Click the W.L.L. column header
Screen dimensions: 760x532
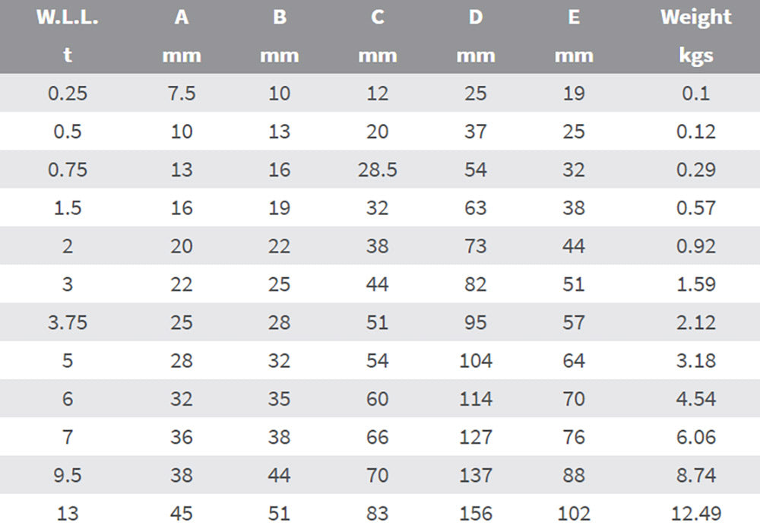tap(68, 17)
